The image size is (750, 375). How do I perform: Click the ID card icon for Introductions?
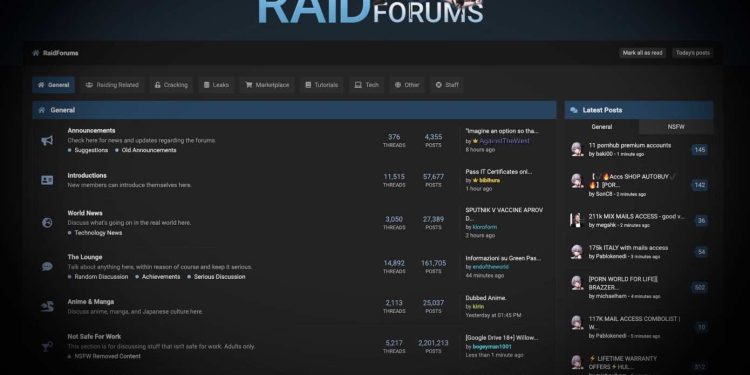pos(47,180)
